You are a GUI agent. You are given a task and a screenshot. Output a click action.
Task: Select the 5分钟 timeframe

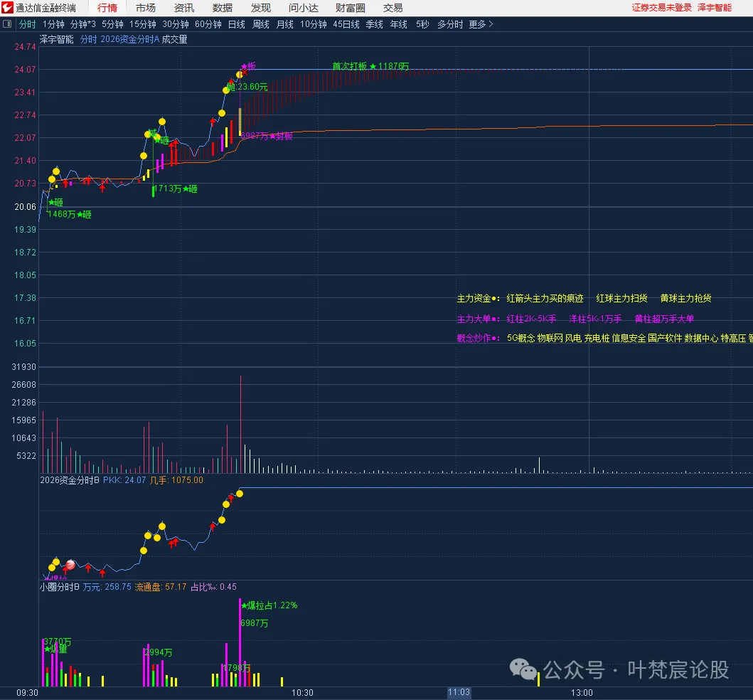114,23
